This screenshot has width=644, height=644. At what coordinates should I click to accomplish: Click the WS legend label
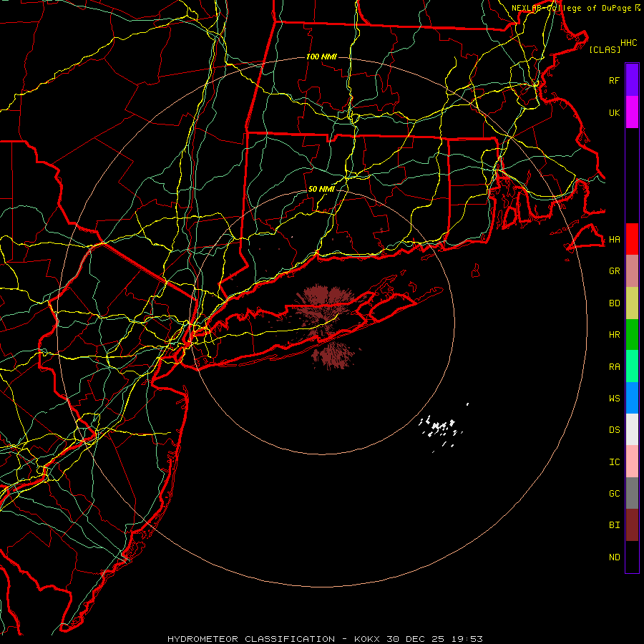(x=614, y=399)
